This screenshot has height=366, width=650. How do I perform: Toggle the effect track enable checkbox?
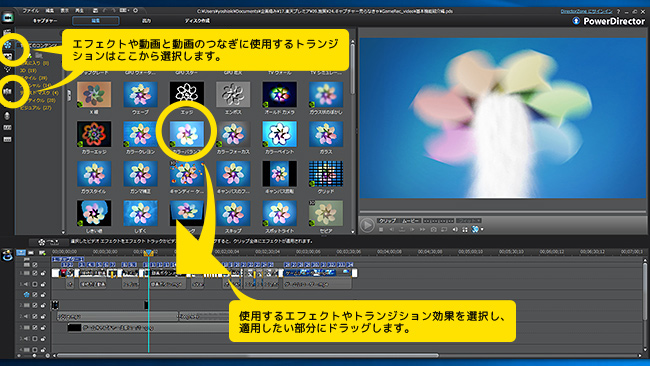(x=35, y=295)
